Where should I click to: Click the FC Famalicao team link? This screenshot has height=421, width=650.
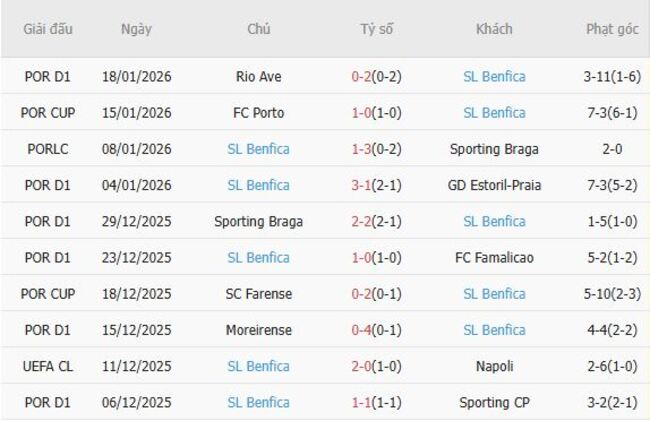pos(494,258)
